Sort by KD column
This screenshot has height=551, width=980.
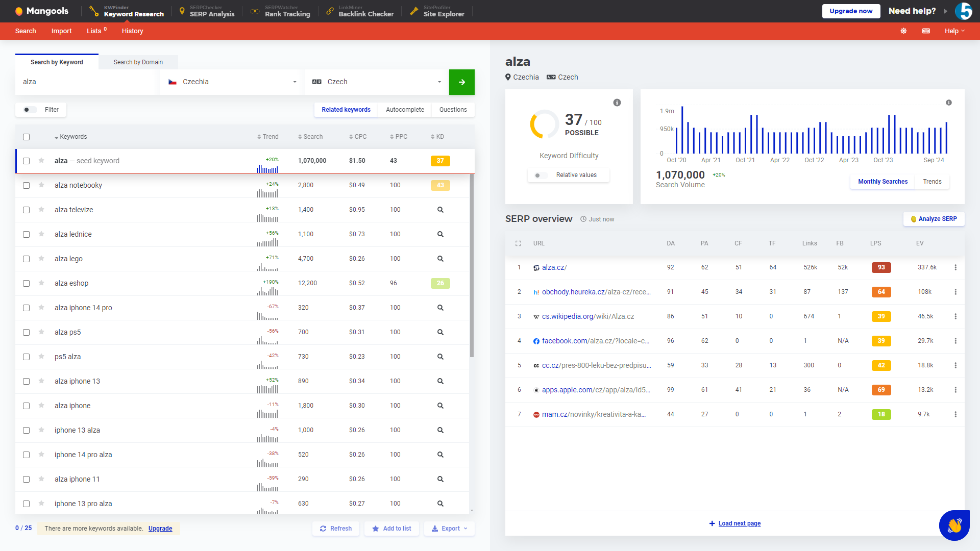437,137
